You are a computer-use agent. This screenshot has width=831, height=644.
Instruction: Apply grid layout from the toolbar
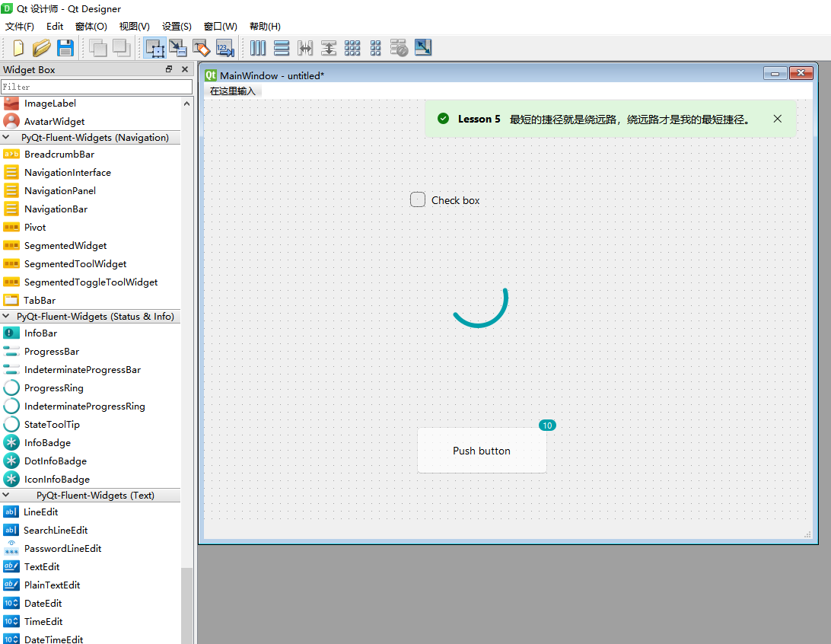pos(352,48)
